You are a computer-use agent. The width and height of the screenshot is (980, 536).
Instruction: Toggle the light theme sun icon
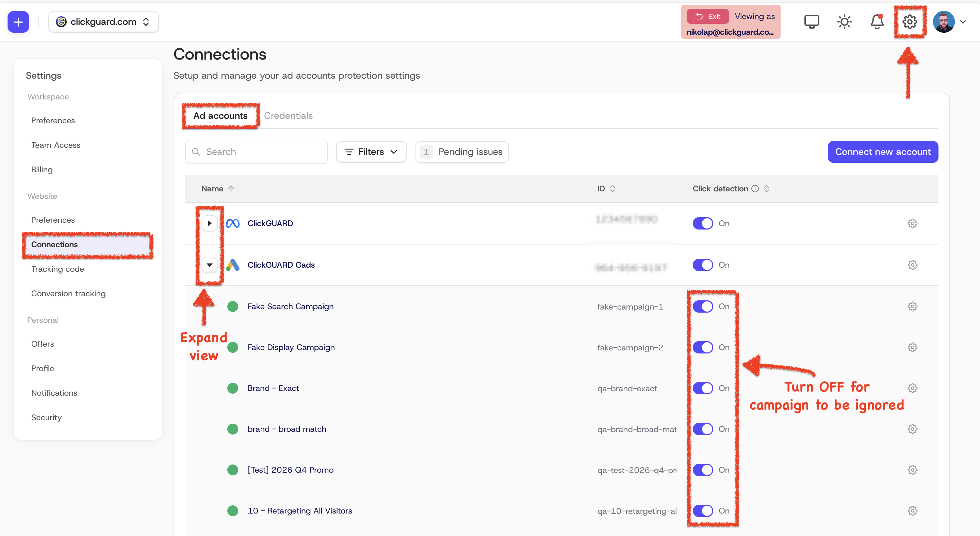pos(844,22)
